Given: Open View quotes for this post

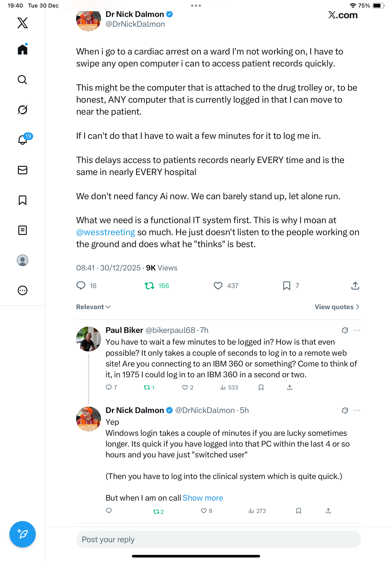Looking at the screenshot, I should pyautogui.click(x=337, y=307).
